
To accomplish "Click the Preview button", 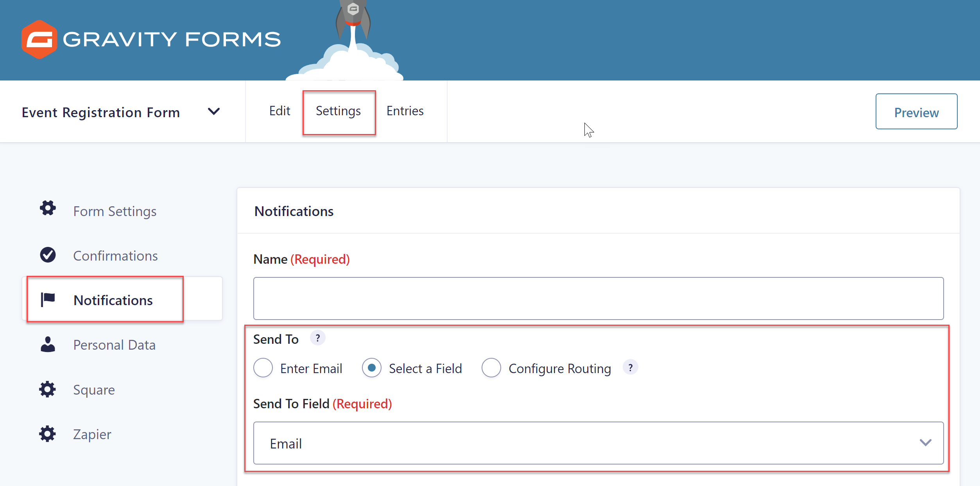I will point(916,111).
